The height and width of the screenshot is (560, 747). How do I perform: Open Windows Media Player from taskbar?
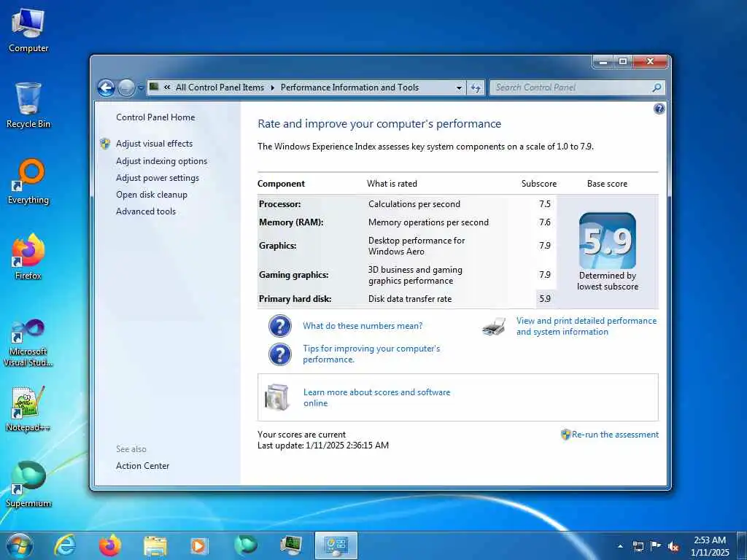coord(199,545)
